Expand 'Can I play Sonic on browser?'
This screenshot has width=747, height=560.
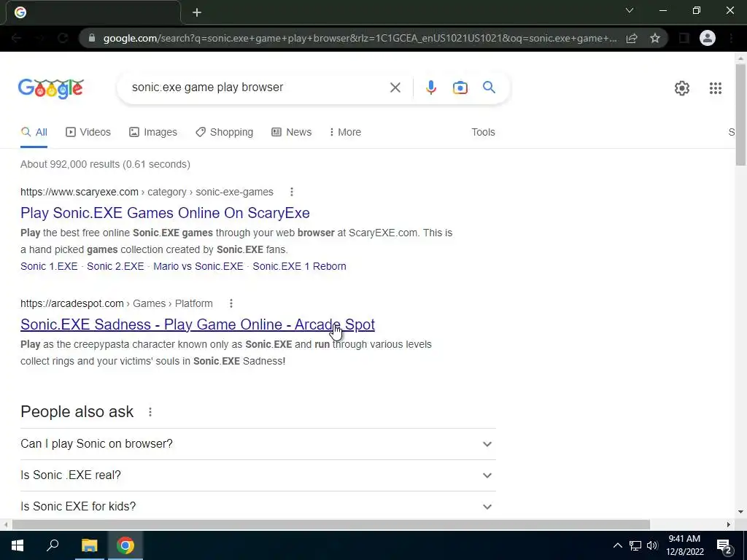coord(258,444)
